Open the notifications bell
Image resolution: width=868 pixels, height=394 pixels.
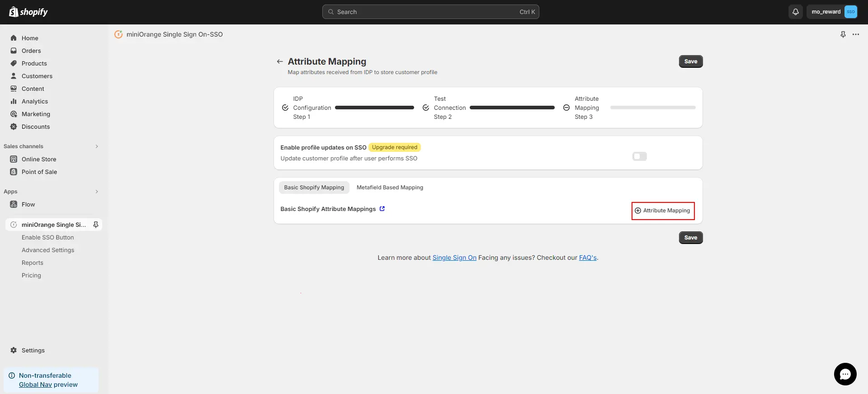coord(796,12)
